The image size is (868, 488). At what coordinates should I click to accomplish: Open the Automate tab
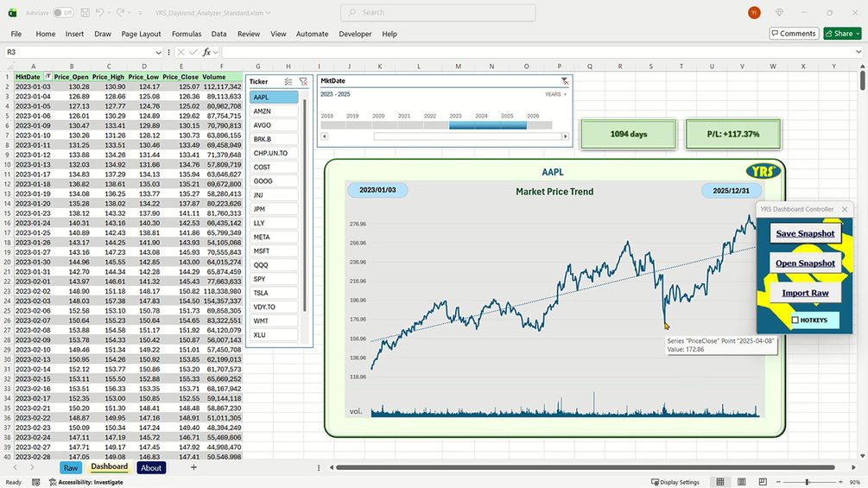312,34
